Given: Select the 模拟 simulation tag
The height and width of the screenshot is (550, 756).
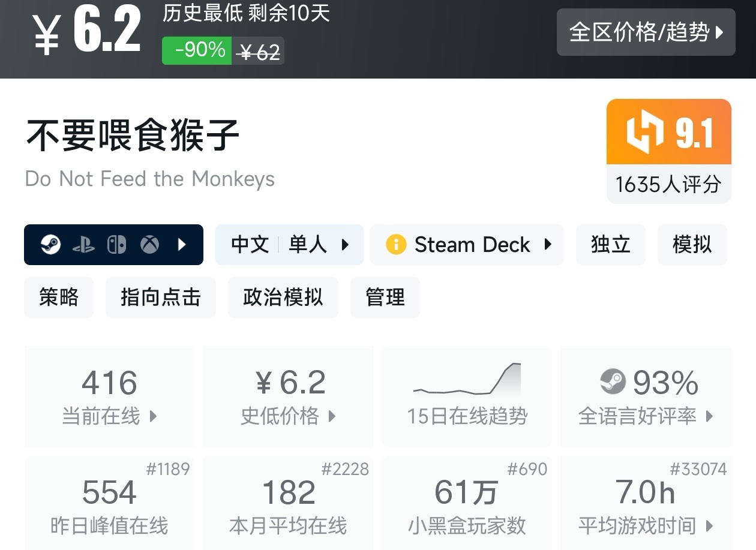Looking at the screenshot, I should [x=692, y=245].
